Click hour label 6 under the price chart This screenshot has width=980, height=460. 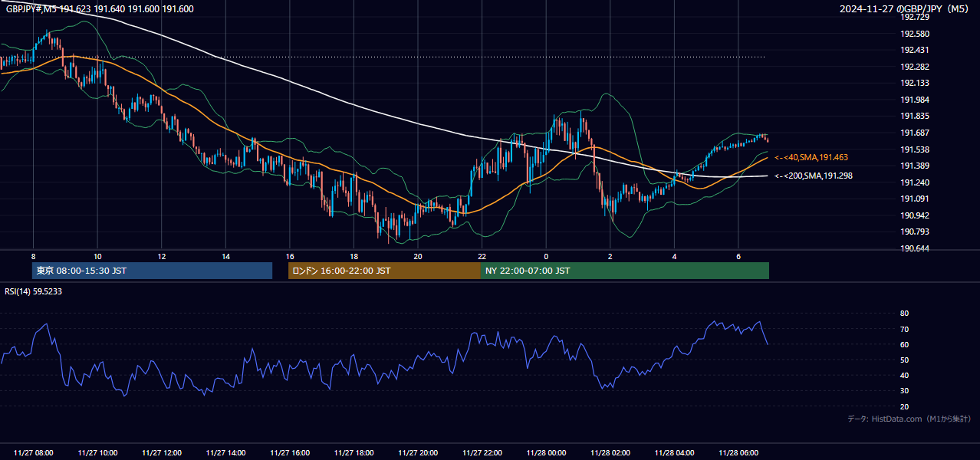pos(738,256)
